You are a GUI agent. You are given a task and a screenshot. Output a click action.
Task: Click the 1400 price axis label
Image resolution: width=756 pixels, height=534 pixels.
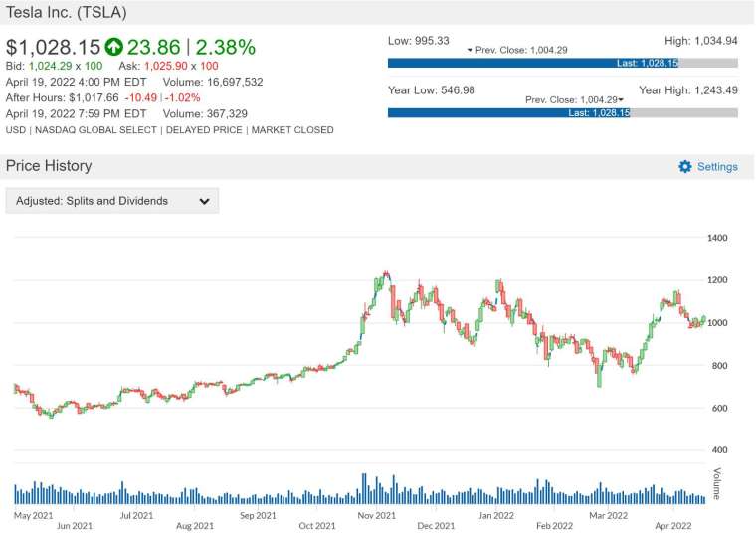717,238
